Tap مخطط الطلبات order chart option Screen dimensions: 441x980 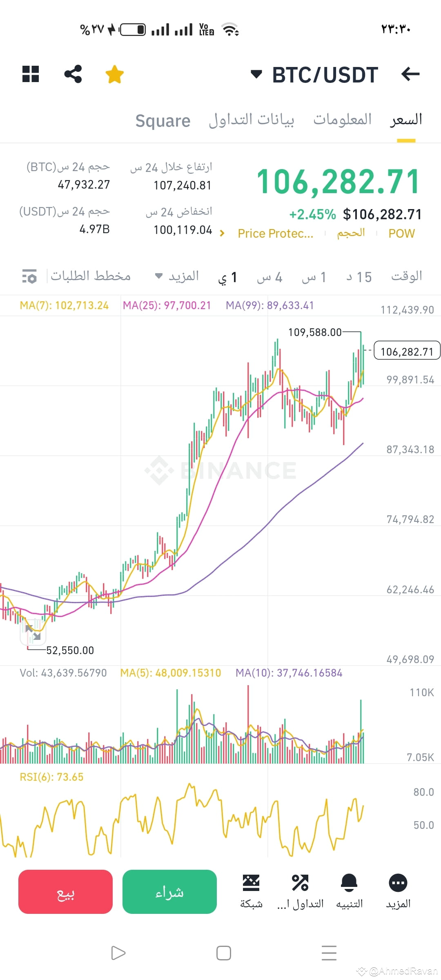pos(91,276)
